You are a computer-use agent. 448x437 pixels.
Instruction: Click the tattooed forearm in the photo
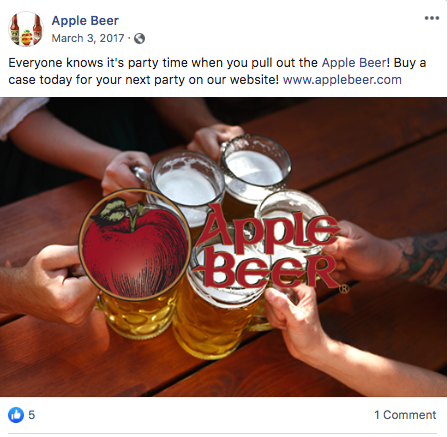pyautogui.click(x=421, y=260)
